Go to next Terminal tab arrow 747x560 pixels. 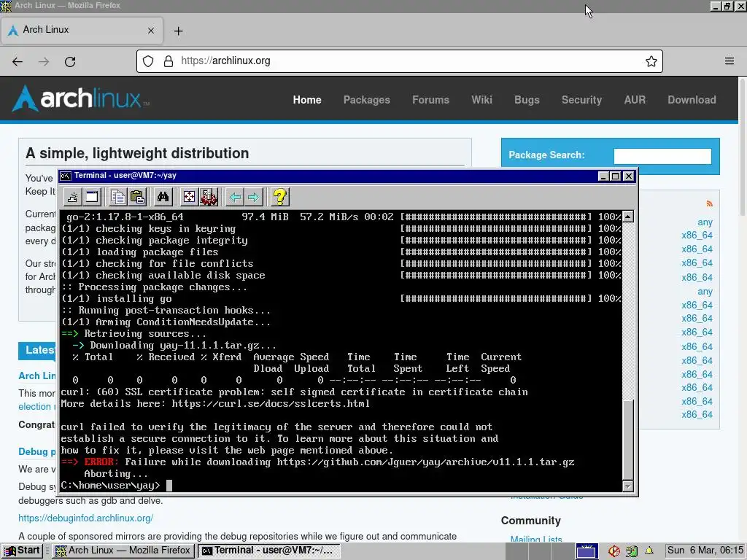point(254,197)
